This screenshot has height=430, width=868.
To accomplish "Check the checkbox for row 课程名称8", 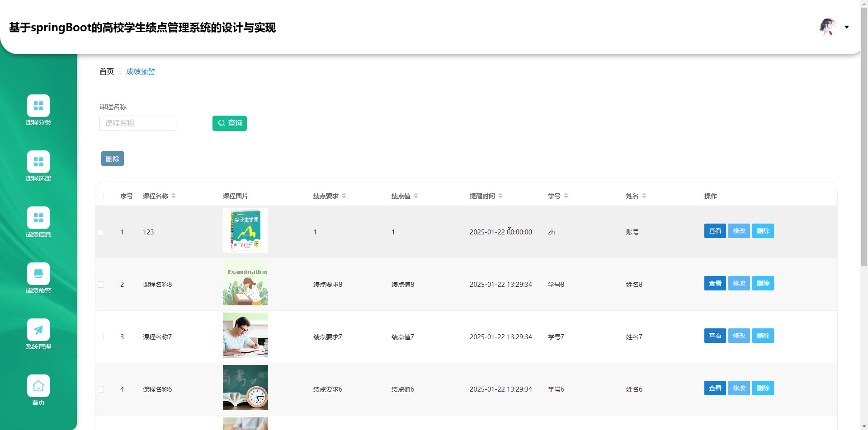I will (x=101, y=285).
